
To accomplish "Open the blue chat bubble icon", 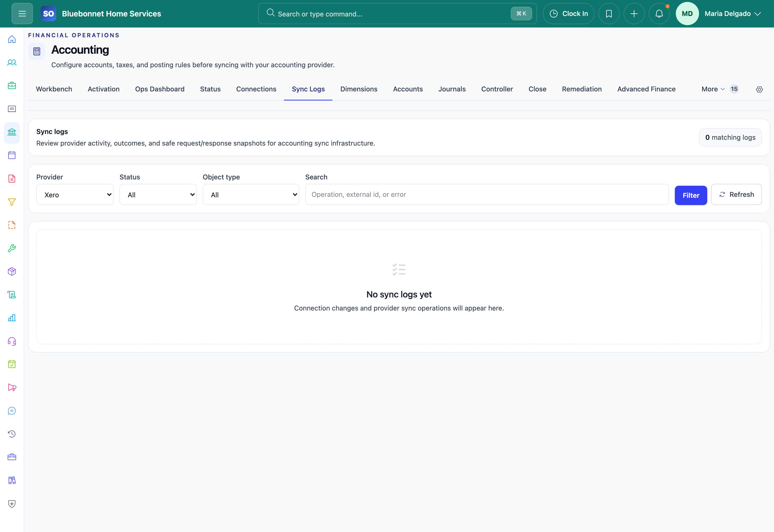I will coord(12,411).
